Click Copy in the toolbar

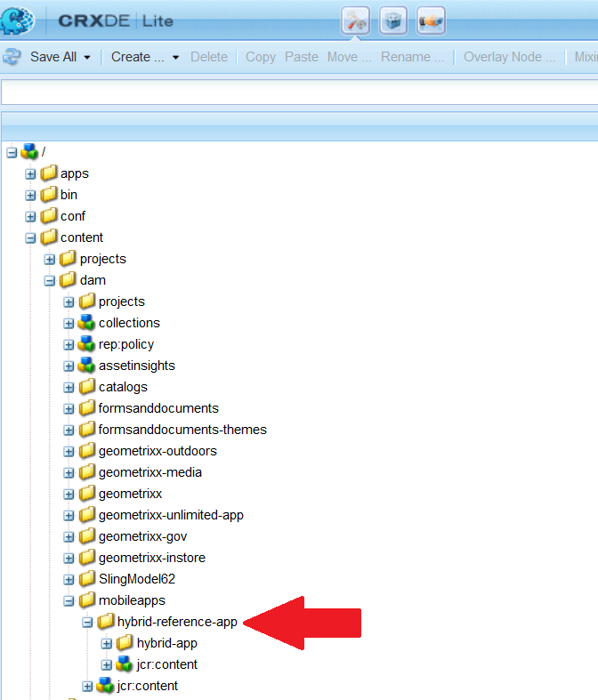tap(261, 57)
